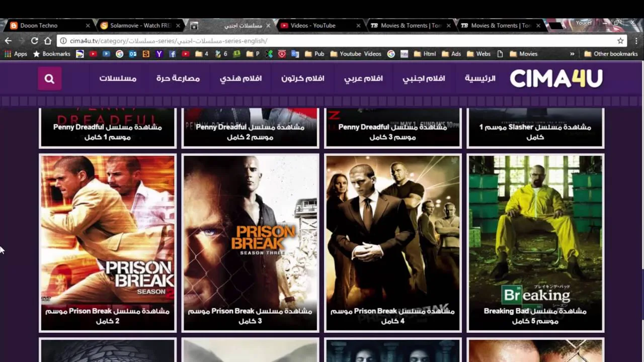Screen dimensions: 644x362
Task: Open the blank page bookmark icon
Action: [x=500, y=54]
